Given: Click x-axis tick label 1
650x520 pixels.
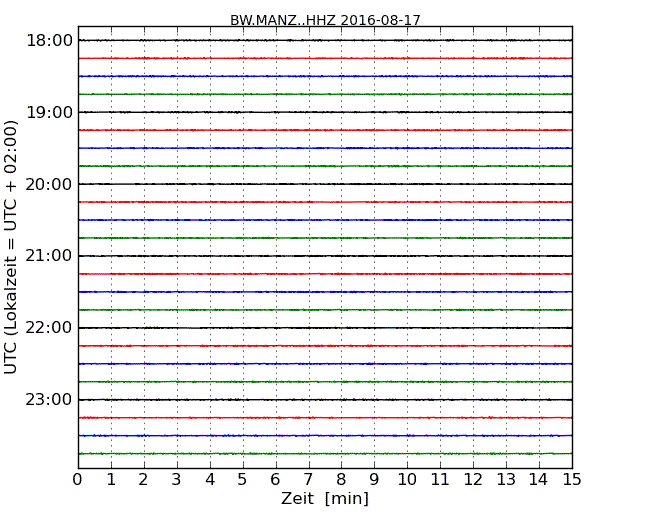Looking at the screenshot, I should (x=111, y=480).
